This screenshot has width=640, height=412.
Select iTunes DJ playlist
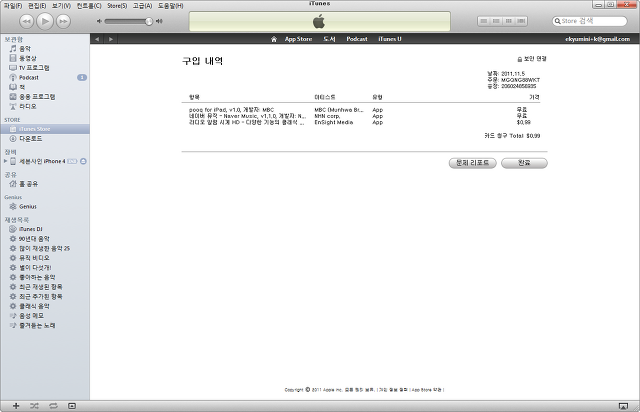pyautogui.click(x=45, y=229)
